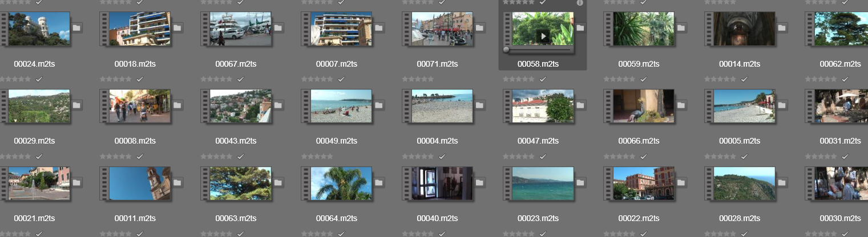Click the folder icon beside 00058.m2ts thumbnail
The height and width of the screenshot is (237, 868).
pyautogui.click(x=580, y=27)
